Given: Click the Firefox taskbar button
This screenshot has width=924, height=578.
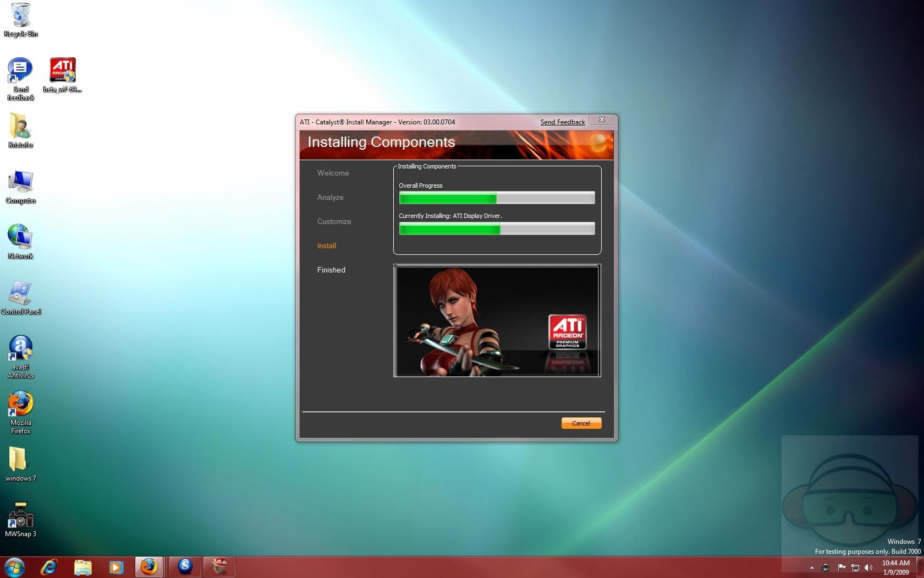Looking at the screenshot, I should [x=148, y=566].
